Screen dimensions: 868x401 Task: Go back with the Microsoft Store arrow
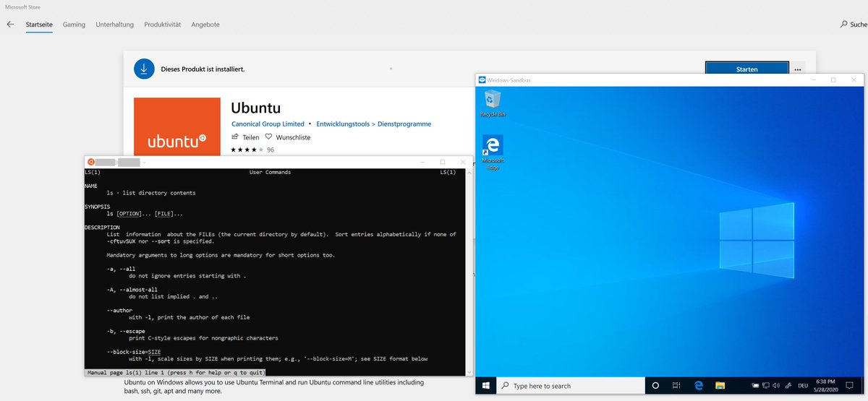(10, 24)
